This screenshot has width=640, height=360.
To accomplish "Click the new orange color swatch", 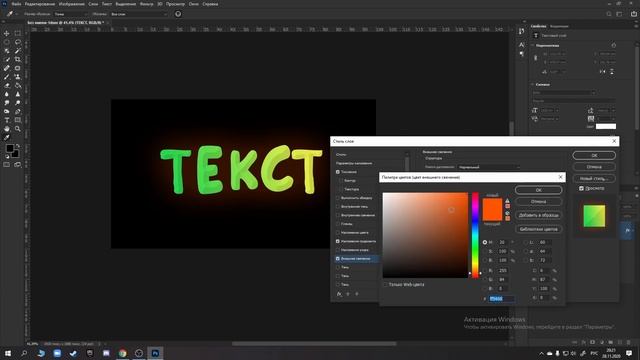I will (492, 204).
